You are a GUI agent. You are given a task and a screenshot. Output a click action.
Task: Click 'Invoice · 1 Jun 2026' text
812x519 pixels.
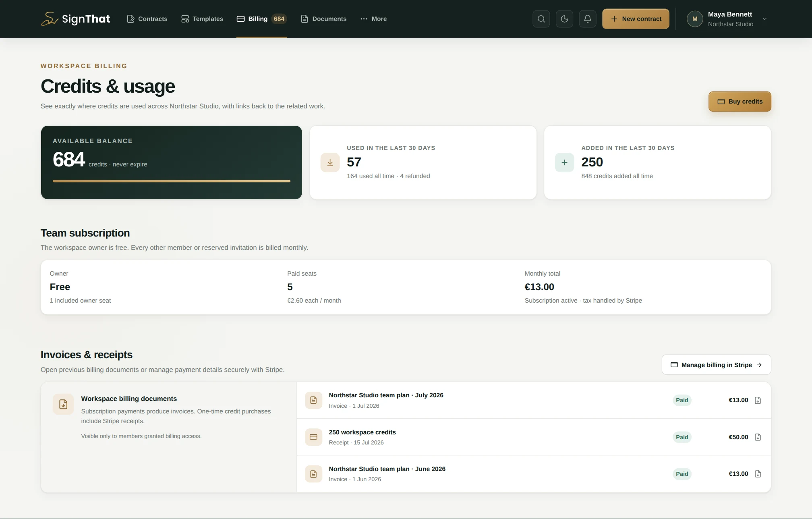(355, 479)
